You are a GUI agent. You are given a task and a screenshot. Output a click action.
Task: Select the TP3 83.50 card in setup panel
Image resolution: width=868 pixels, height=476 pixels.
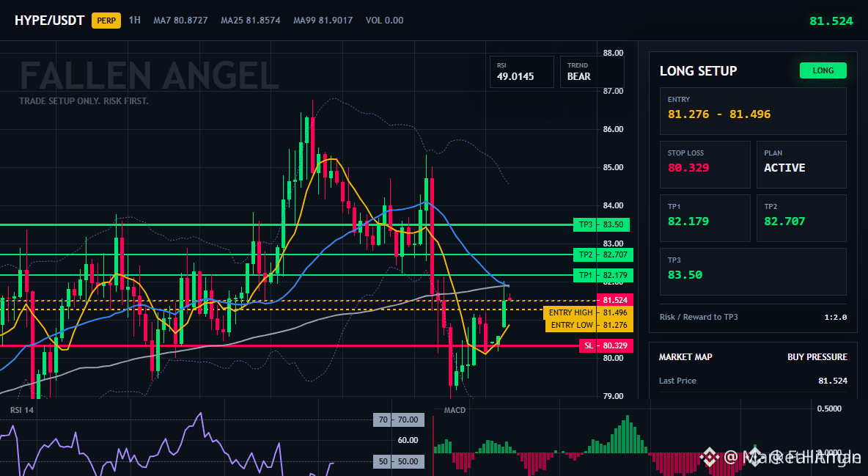(x=753, y=271)
